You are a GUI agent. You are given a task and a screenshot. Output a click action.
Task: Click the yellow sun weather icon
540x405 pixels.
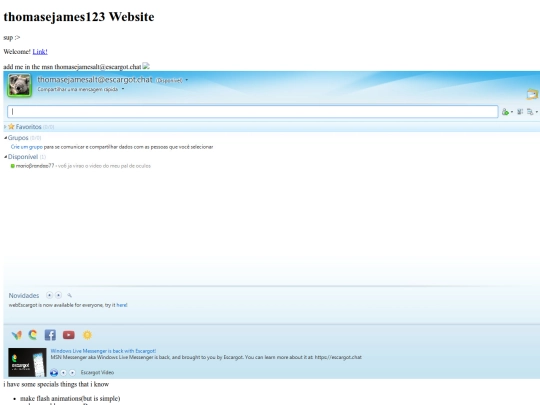coord(87,335)
